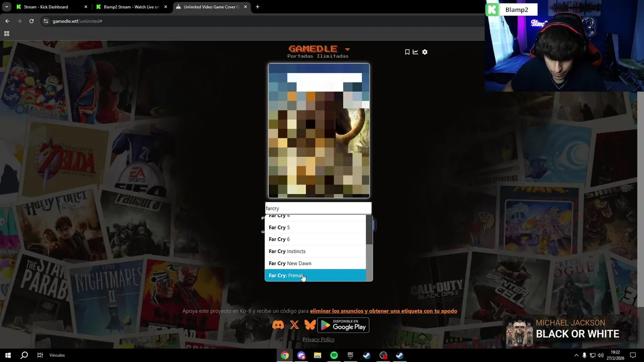The height and width of the screenshot is (362, 644).
Task: Close the Kick Dashboard tab
Action: [x=86, y=7]
